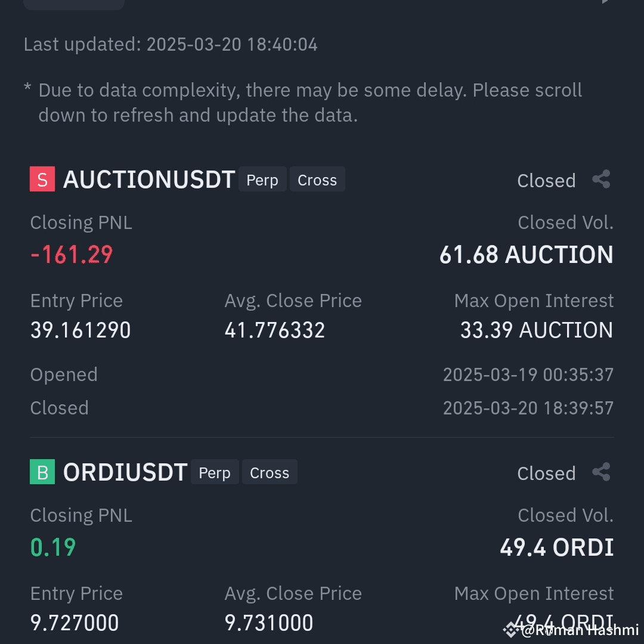
Task: Click the ORDIUSDT Perp tag
Action: [215, 472]
